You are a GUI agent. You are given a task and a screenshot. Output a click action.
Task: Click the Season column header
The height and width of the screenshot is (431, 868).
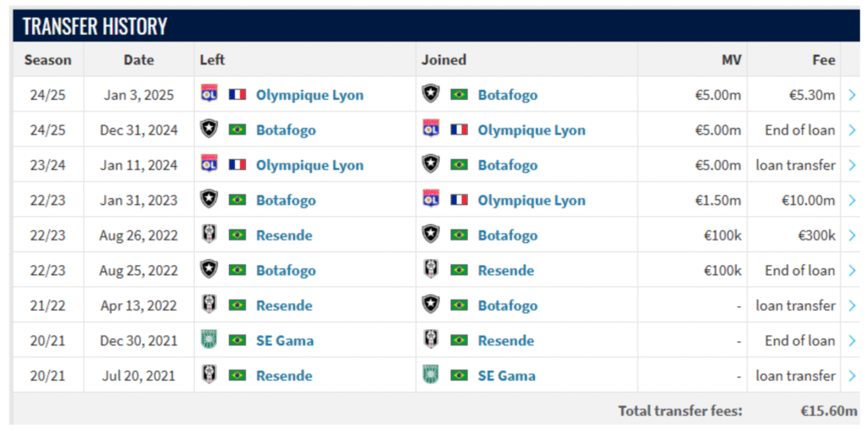pyautogui.click(x=48, y=60)
